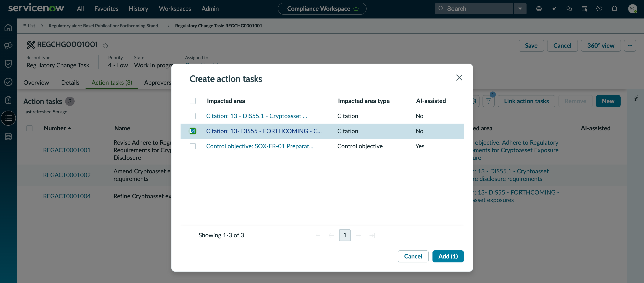The height and width of the screenshot is (283, 644).
Task: Open the Workspaces menu
Action: tap(175, 9)
